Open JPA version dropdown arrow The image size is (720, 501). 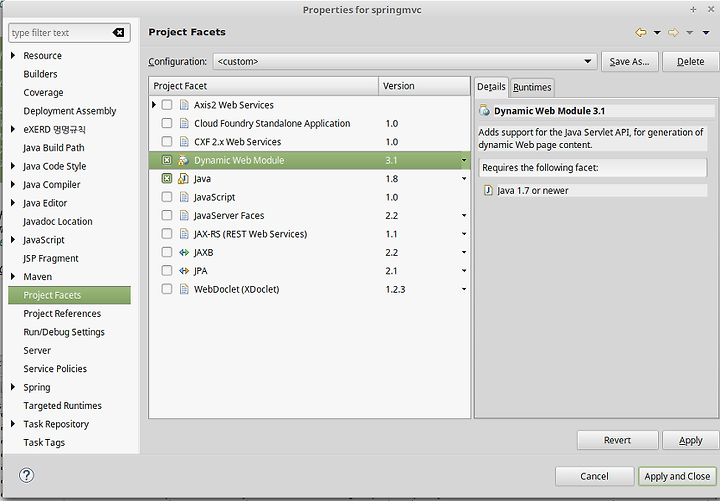click(x=464, y=270)
